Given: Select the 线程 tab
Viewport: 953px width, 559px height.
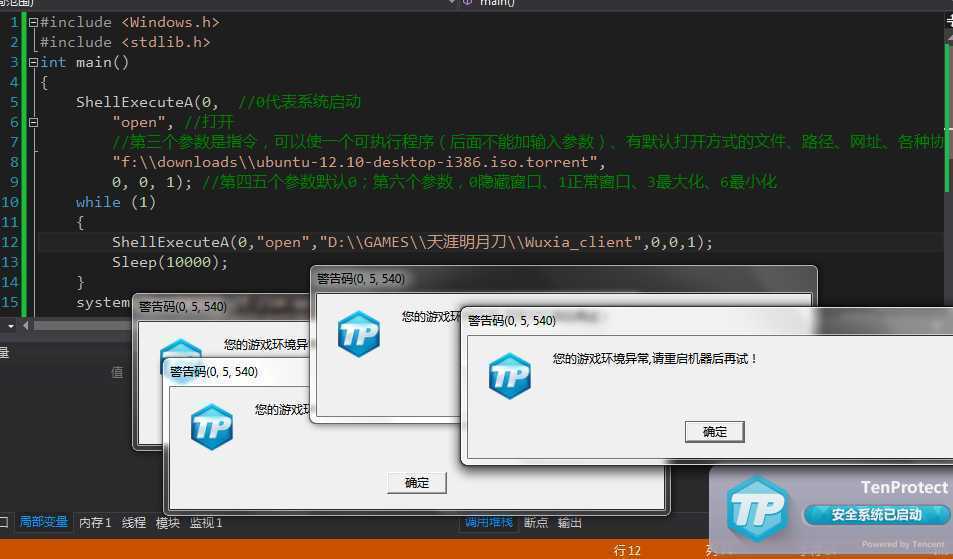Looking at the screenshot, I should tap(134, 523).
